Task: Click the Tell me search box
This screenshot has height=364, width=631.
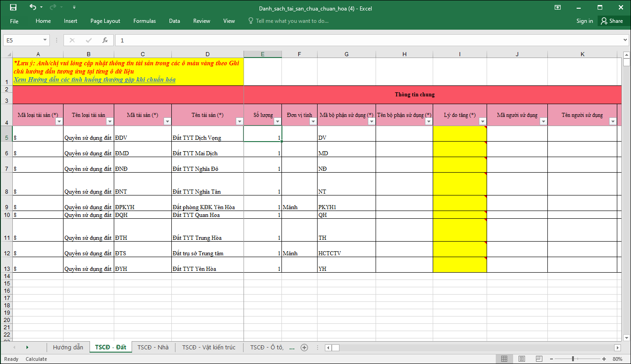Action: (x=292, y=21)
